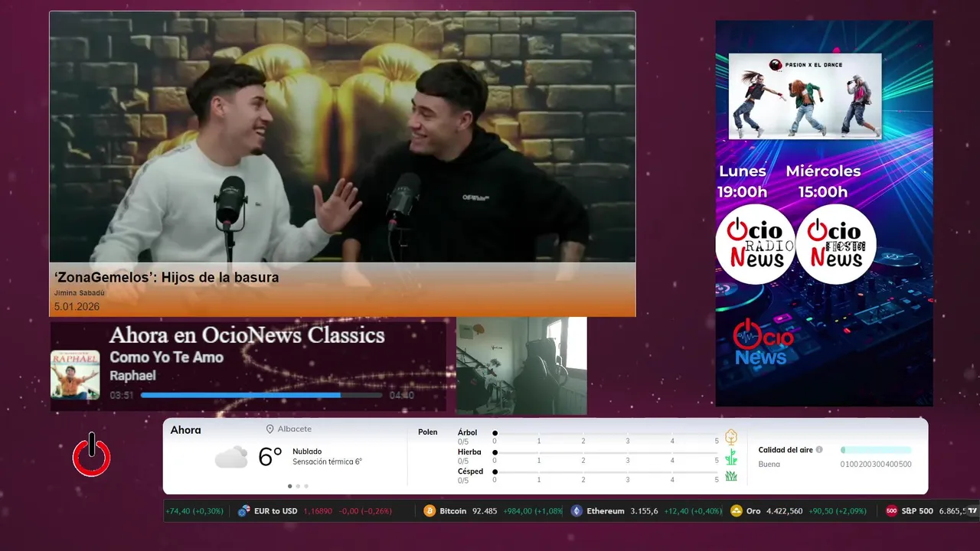Click the EUR to USD flag icon
The width and height of the screenshot is (980, 551).
(244, 511)
